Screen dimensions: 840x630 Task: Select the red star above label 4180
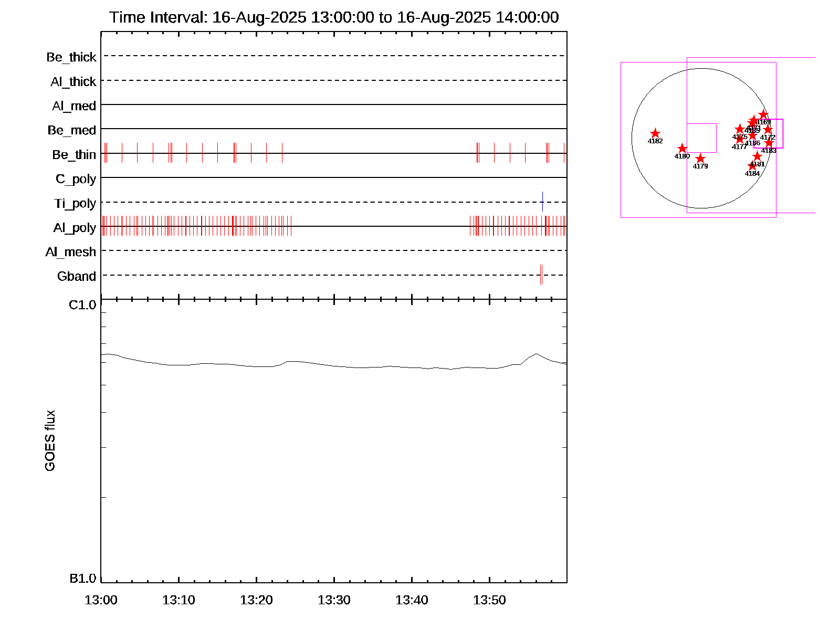coord(682,149)
